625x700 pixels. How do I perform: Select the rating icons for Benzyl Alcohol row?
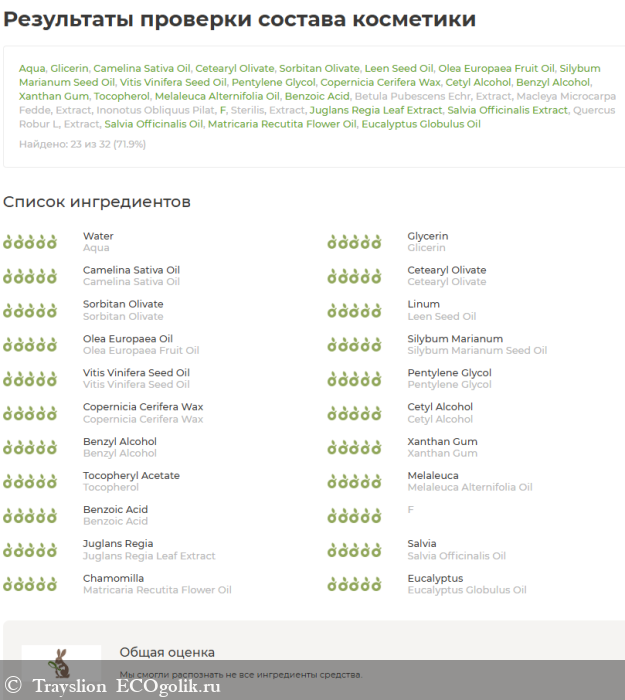pos(30,447)
